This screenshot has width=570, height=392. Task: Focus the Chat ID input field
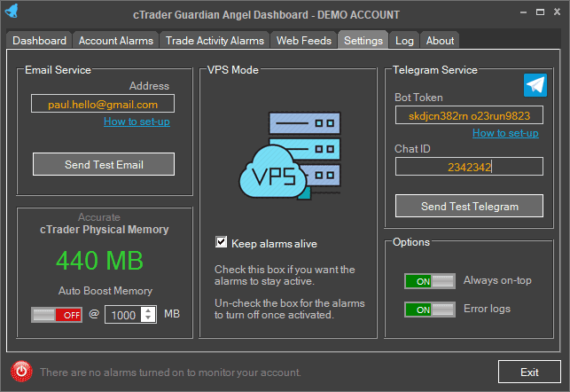(469, 167)
